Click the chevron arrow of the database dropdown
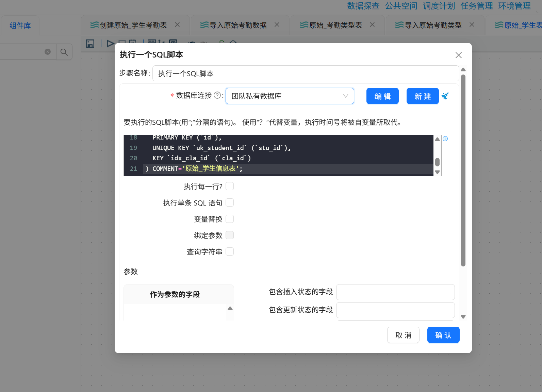The height and width of the screenshot is (392, 542). pos(346,96)
